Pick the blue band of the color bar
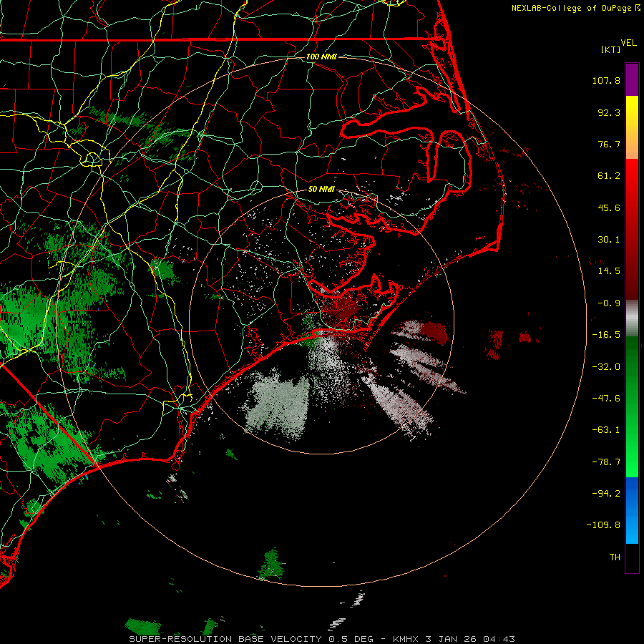The width and height of the screenshot is (644, 644). tap(632, 510)
